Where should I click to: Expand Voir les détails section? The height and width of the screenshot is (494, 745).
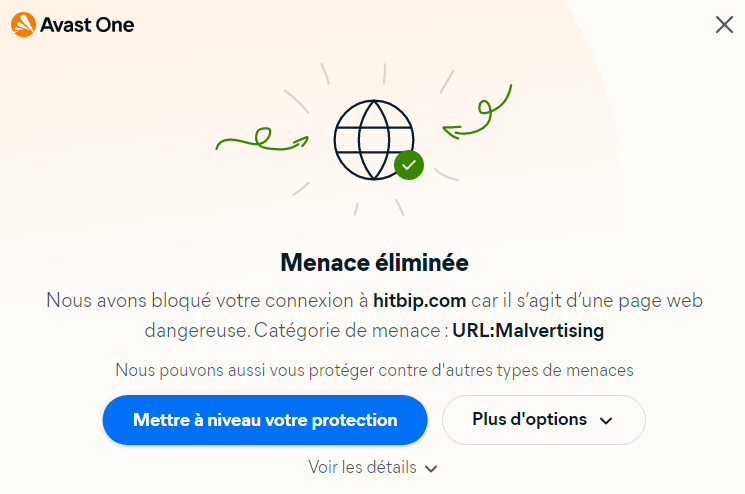pyautogui.click(x=372, y=467)
